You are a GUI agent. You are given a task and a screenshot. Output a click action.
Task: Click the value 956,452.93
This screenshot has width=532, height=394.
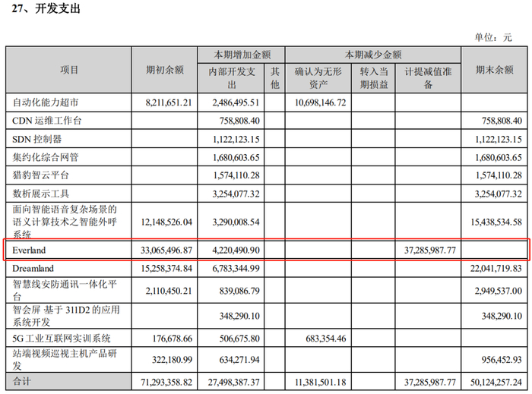(502, 360)
